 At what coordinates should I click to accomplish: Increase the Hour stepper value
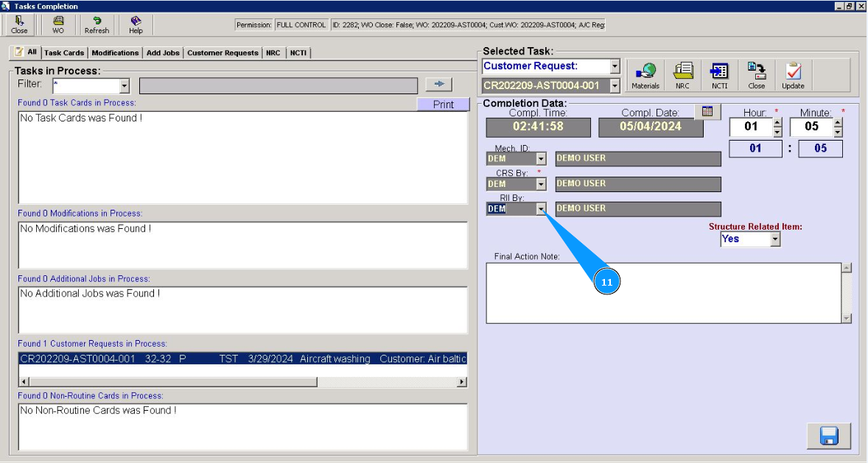[x=778, y=124]
